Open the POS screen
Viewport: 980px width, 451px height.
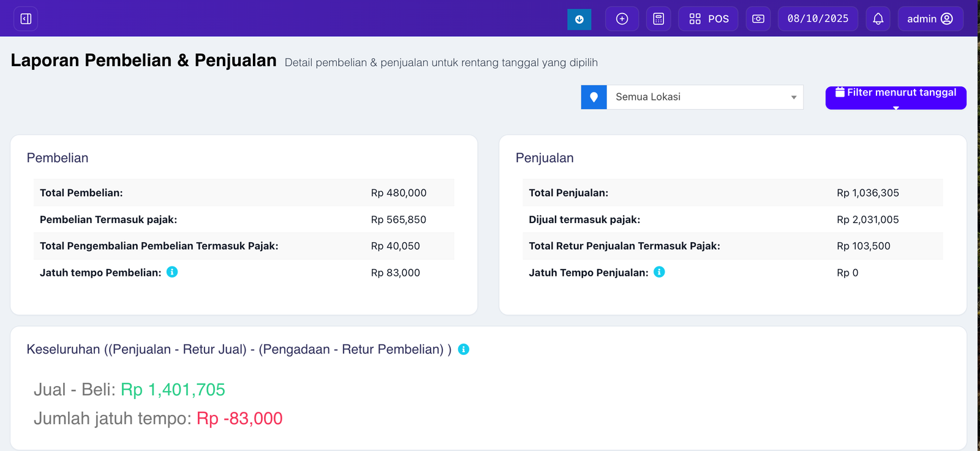[x=708, y=19]
